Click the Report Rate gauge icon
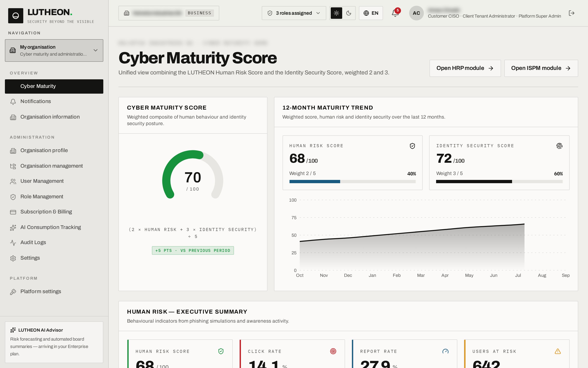This screenshot has height=368, width=588. tap(445, 351)
